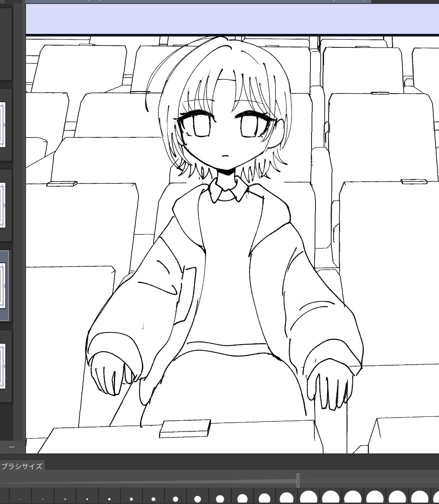Open the ブラシサイズ panel tab

click(x=22, y=466)
